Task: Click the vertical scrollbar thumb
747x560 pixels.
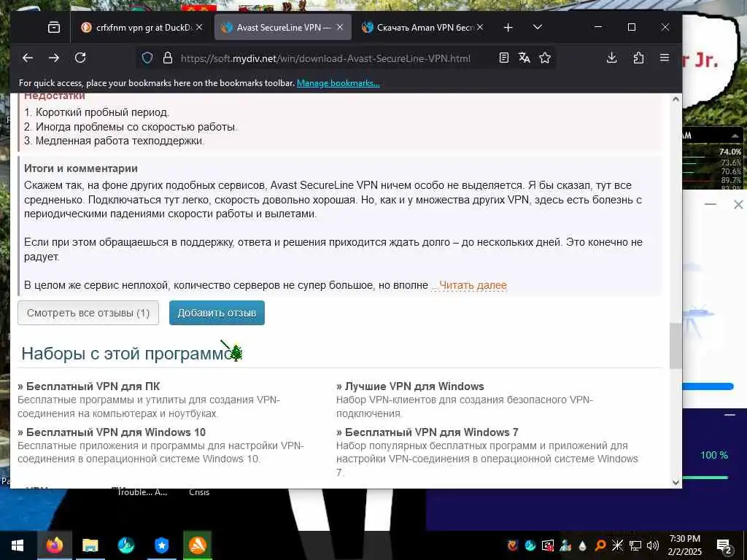Action: (676, 346)
